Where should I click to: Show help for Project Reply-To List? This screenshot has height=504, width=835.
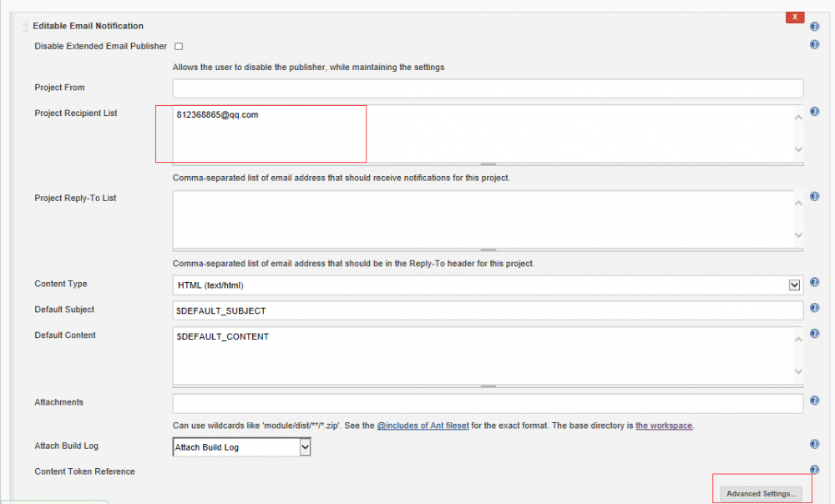(x=814, y=197)
